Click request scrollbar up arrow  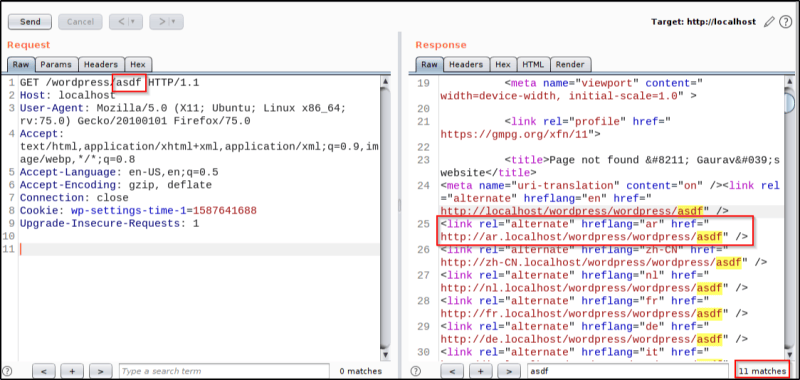coord(385,81)
